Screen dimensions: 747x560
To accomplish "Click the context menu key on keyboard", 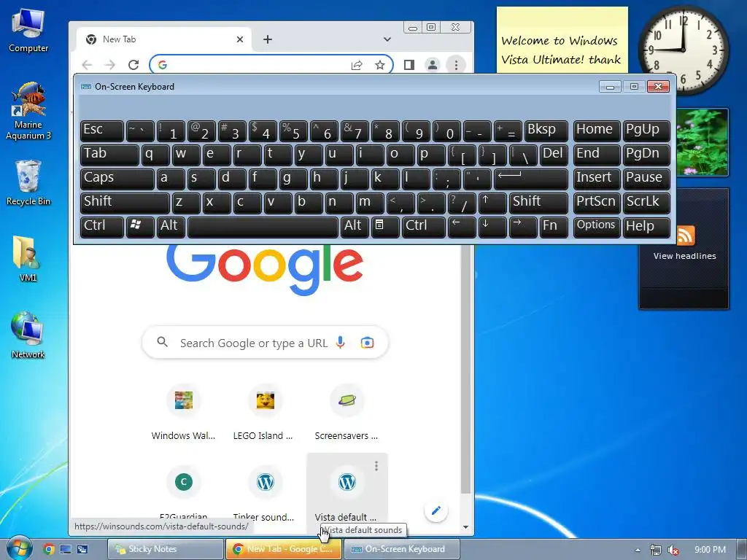I will pos(384,227).
